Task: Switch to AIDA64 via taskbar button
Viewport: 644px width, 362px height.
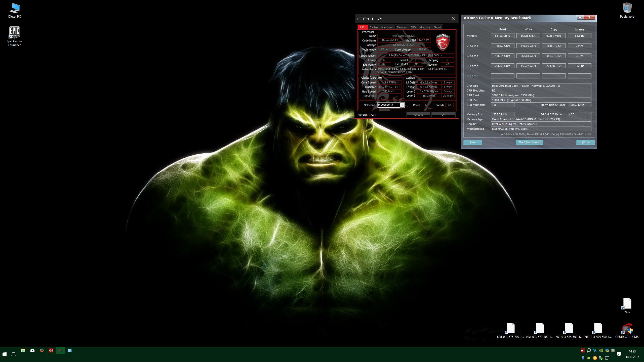Action: tap(51, 350)
